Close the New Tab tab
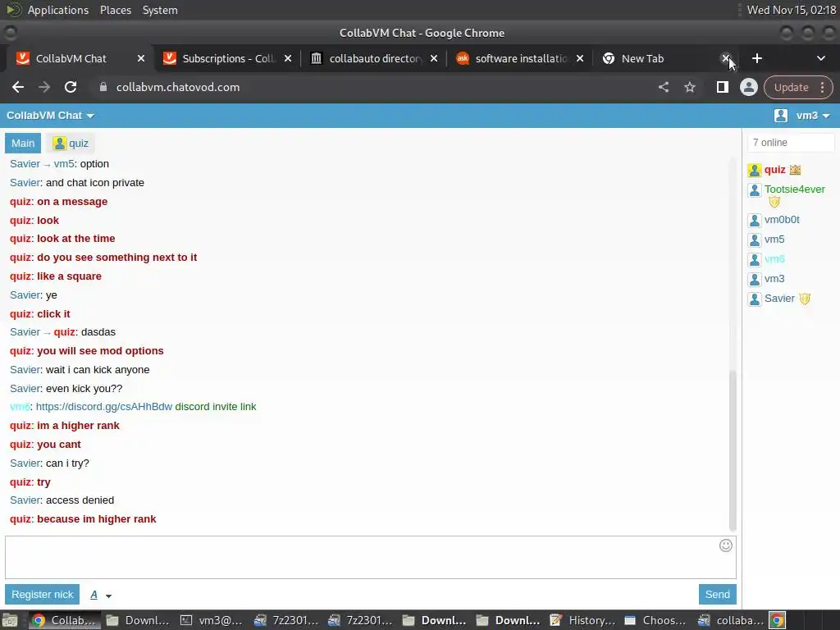Image resolution: width=840 pixels, height=630 pixels. click(725, 58)
